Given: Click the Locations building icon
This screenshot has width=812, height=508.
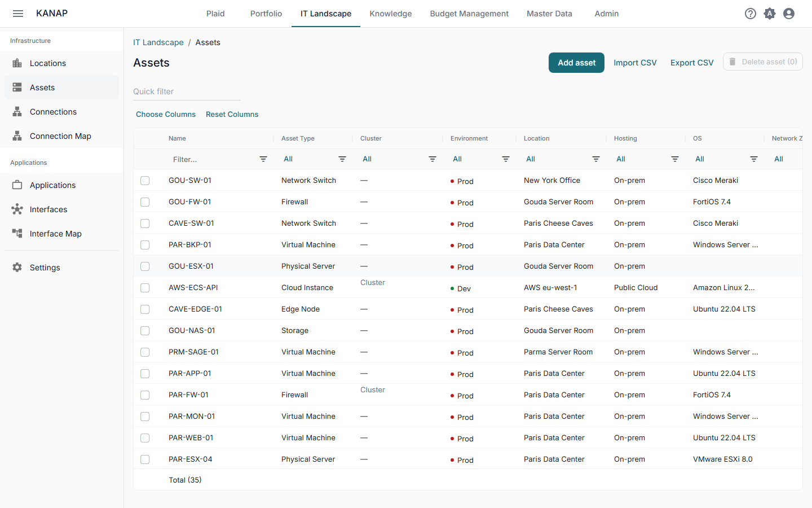Looking at the screenshot, I should click(x=17, y=63).
